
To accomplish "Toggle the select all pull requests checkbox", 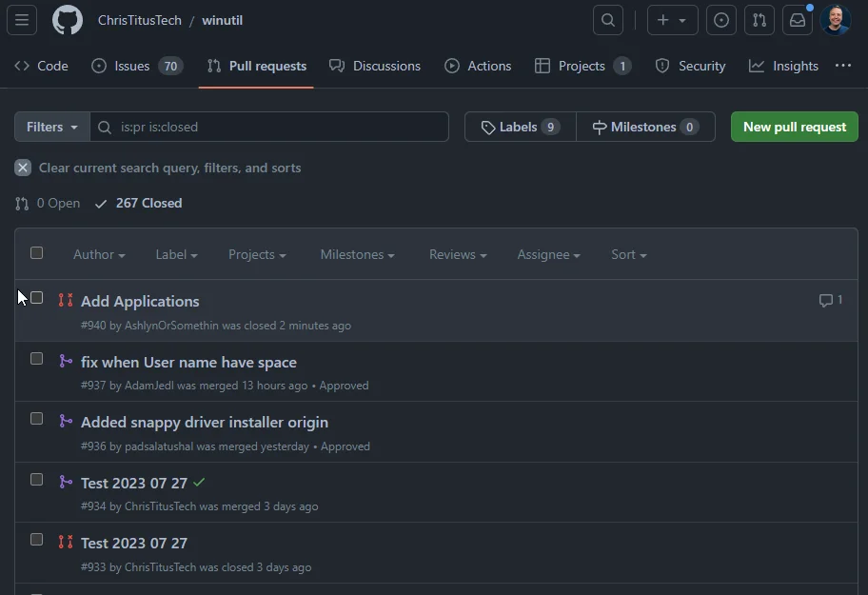I will (x=36, y=253).
